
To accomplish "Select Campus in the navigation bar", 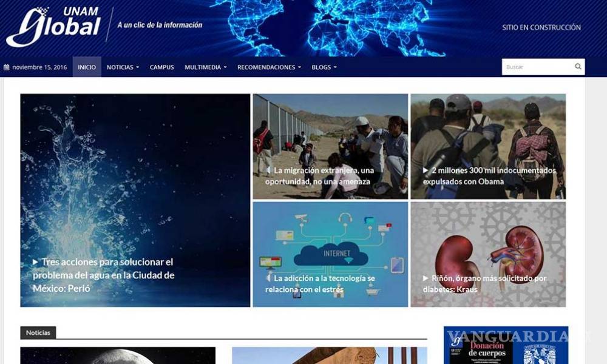I will [x=162, y=67].
